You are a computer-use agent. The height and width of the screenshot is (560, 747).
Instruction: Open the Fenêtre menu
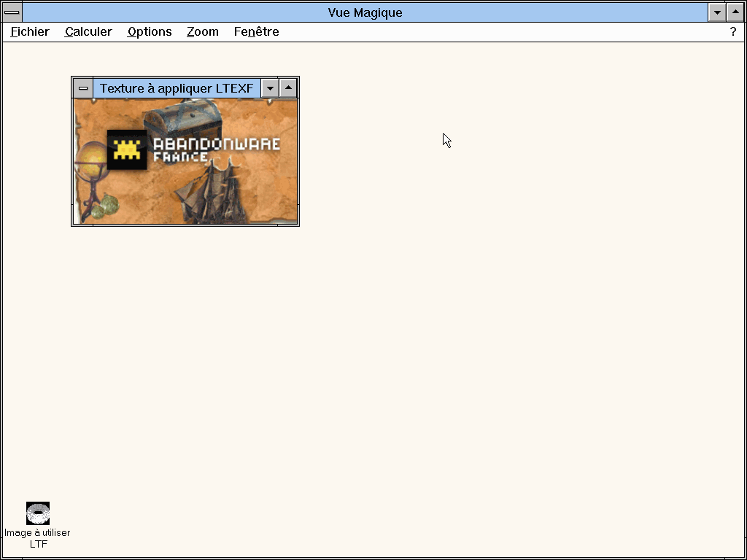[x=256, y=32]
